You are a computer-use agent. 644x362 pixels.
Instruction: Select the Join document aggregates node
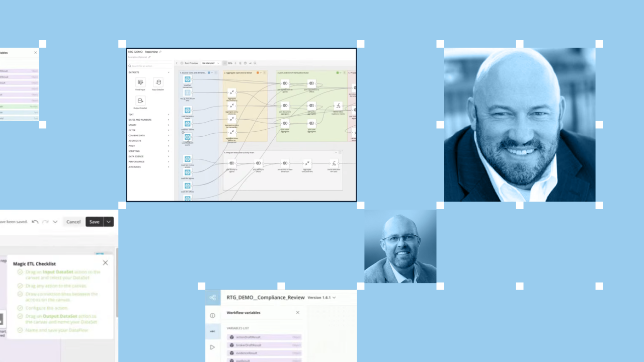tap(285, 106)
